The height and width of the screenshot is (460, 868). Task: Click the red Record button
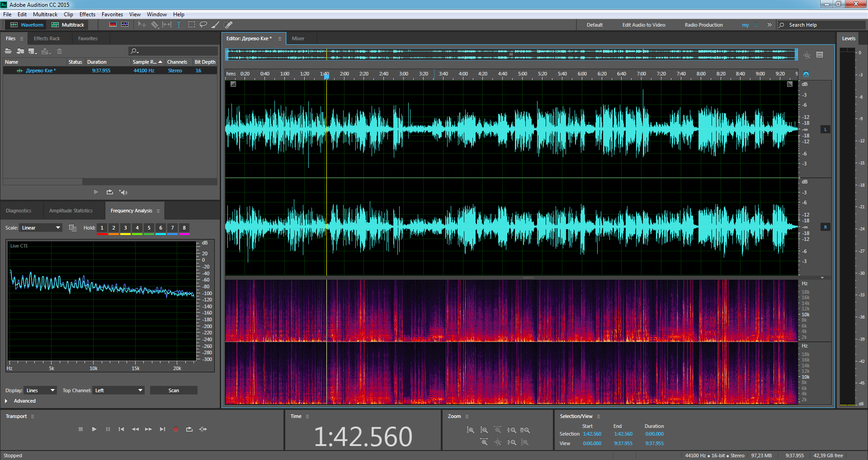[x=176, y=429]
